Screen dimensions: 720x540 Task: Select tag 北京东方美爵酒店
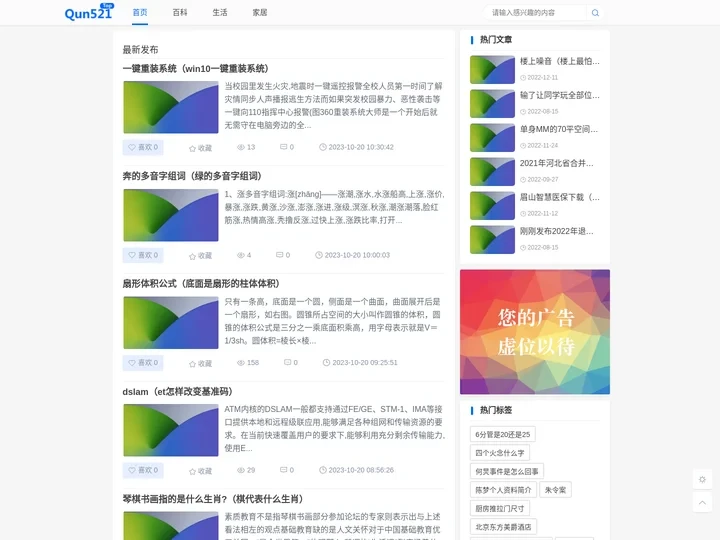503,527
